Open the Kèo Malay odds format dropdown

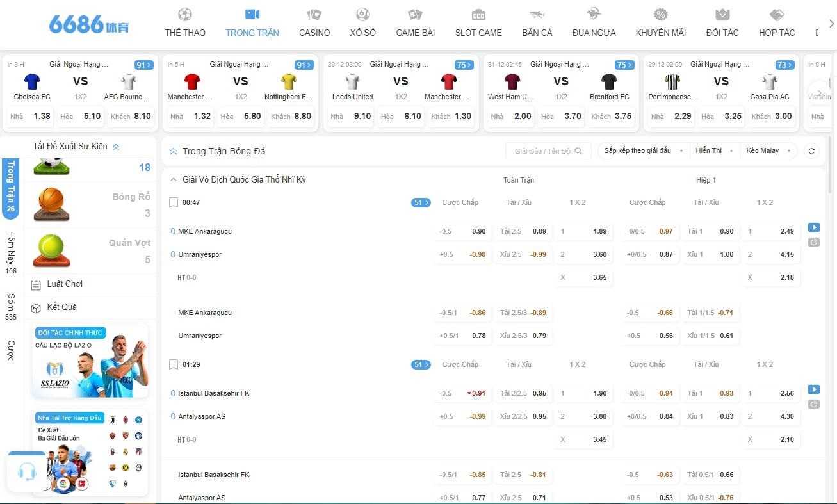pyautogui.click(x=768, y=151)
